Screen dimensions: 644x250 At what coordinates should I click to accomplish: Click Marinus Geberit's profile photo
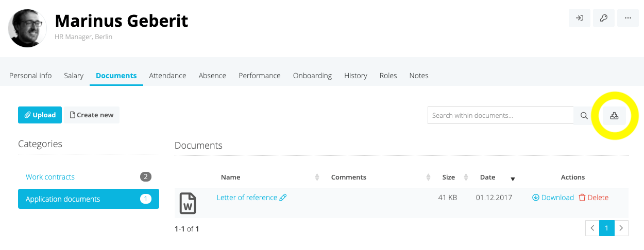(27, 28)
